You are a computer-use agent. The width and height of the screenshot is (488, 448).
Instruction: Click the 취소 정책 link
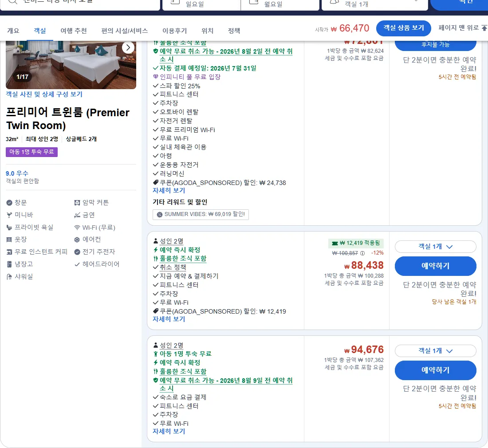[x=173, y=267]
